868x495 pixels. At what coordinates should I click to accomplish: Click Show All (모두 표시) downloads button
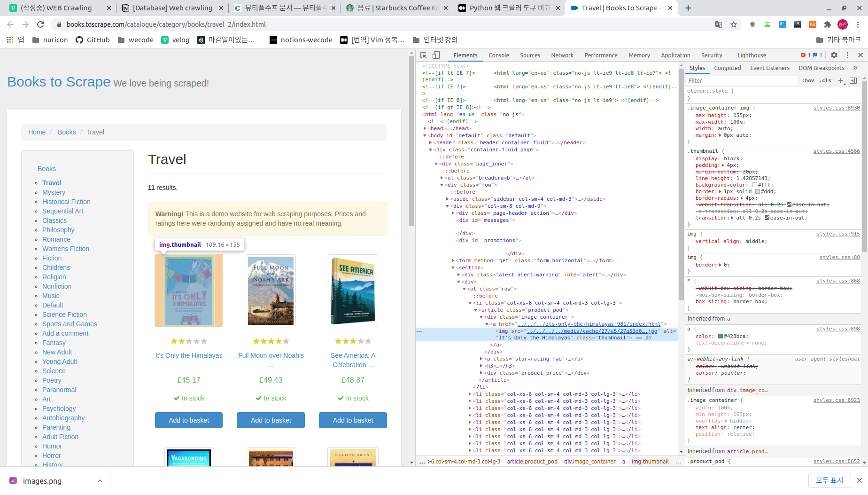[x=829, y=480]
